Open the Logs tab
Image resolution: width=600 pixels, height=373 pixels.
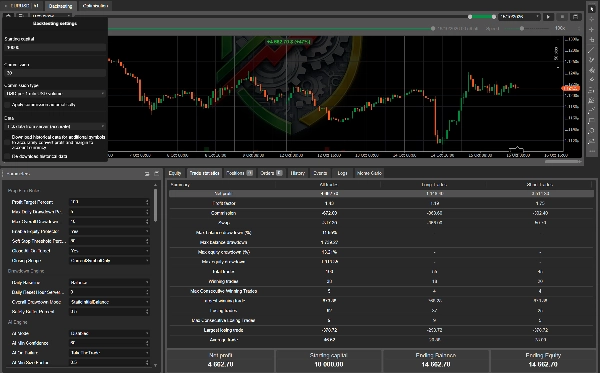tap(342, 173)
